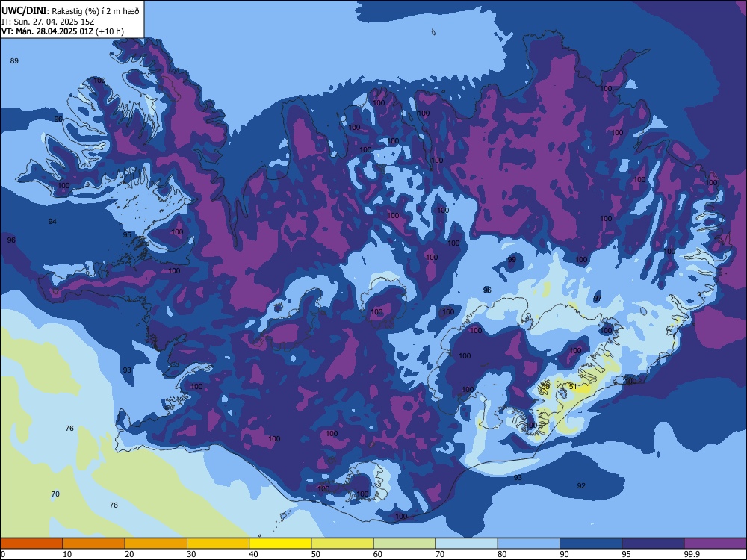Click the UWC/DINI Rakastig title line
Image resolution: width=747 pixels, height=560 pixels.
70,11
